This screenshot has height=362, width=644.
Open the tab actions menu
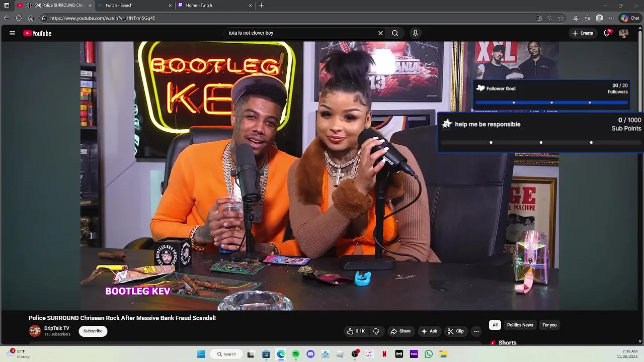[x=7, y=6]
